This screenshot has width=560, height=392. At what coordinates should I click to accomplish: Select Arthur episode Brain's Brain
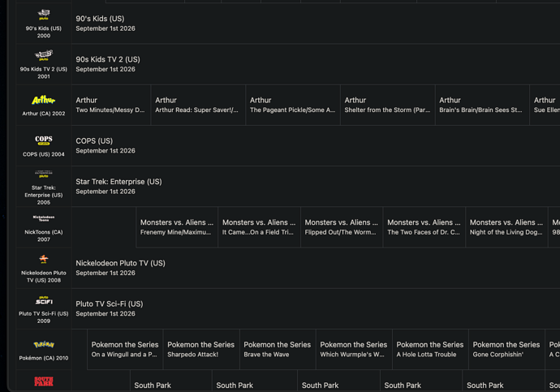[x=482, y=105]
